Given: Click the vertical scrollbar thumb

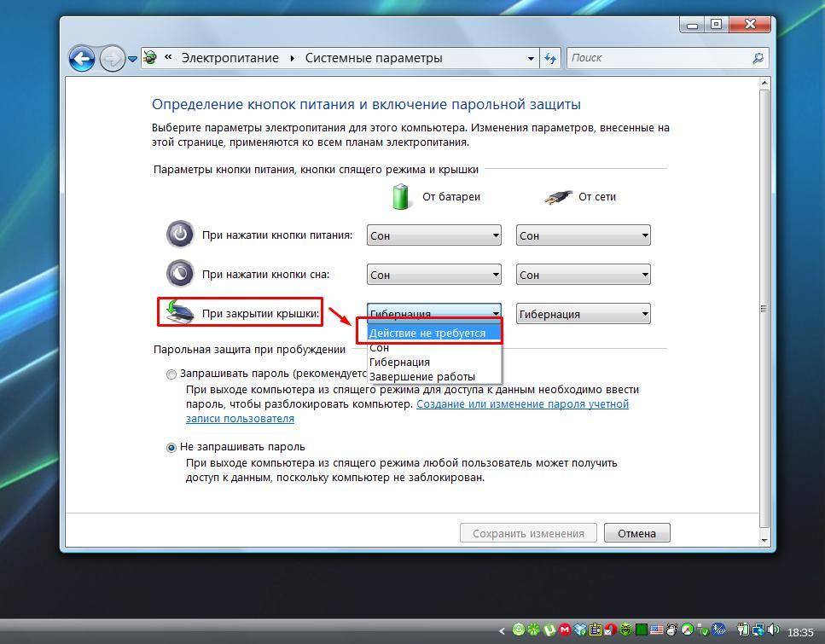Looking at the screenshot, I should click(764, 308).
